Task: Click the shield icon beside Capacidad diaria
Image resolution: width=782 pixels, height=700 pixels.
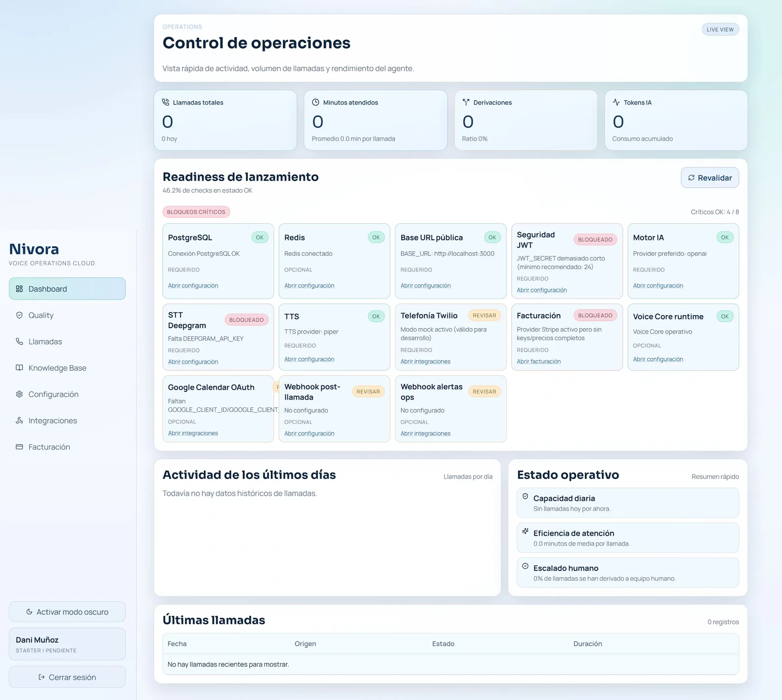Action: [525, 496]
